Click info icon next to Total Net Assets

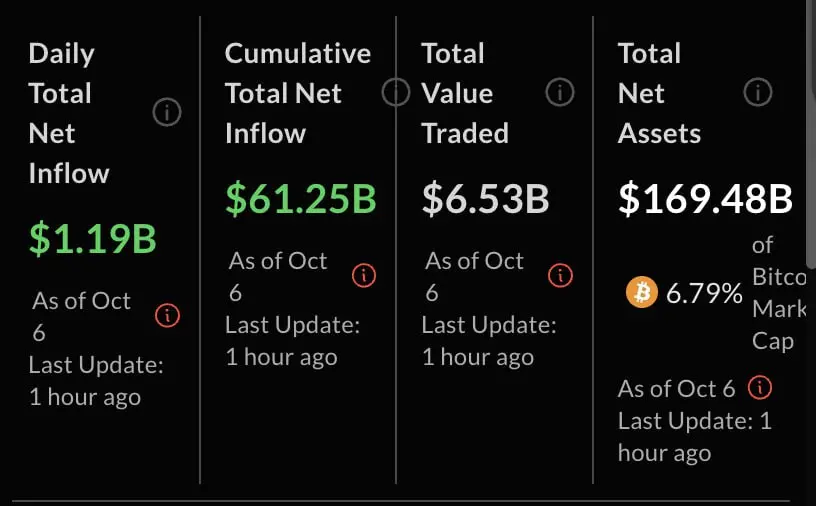[758, 93]
